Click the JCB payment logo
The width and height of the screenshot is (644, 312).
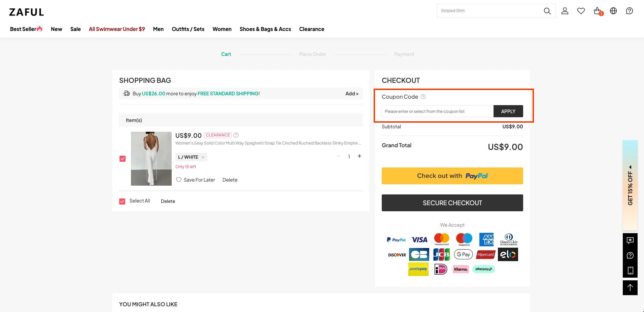441,254
